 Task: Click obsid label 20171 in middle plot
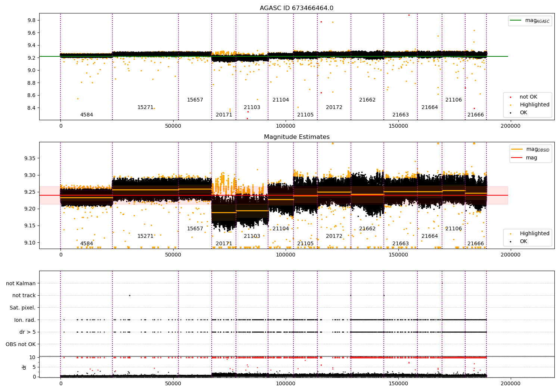(224, 243)
